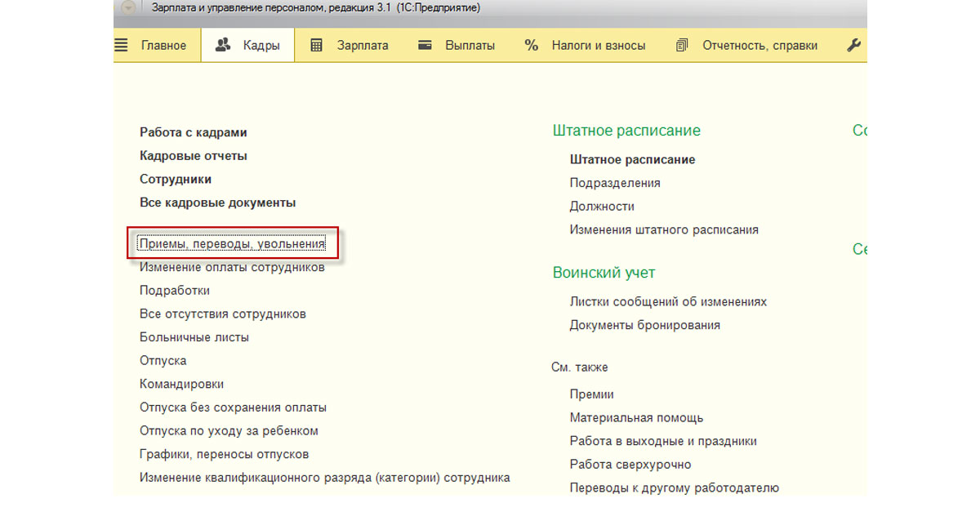Click the people icon on Кадры tab
Image resolution: width=980 pixels, height=512 pixels.
tap(223, 46)
